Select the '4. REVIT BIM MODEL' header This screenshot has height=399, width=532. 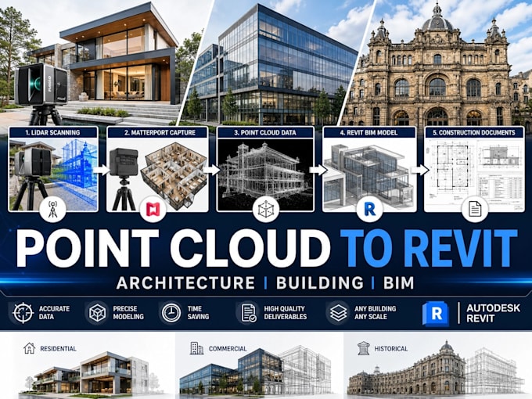(x=369, y=132)
